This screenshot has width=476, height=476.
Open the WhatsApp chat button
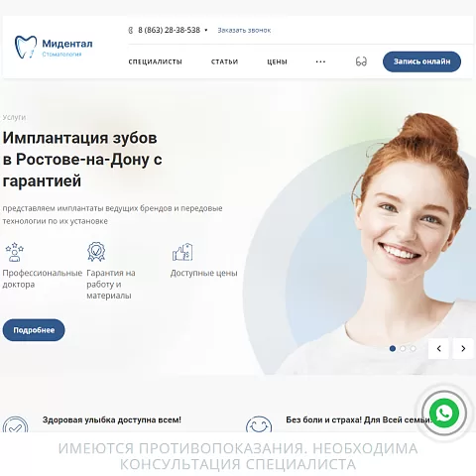(444, 413)
